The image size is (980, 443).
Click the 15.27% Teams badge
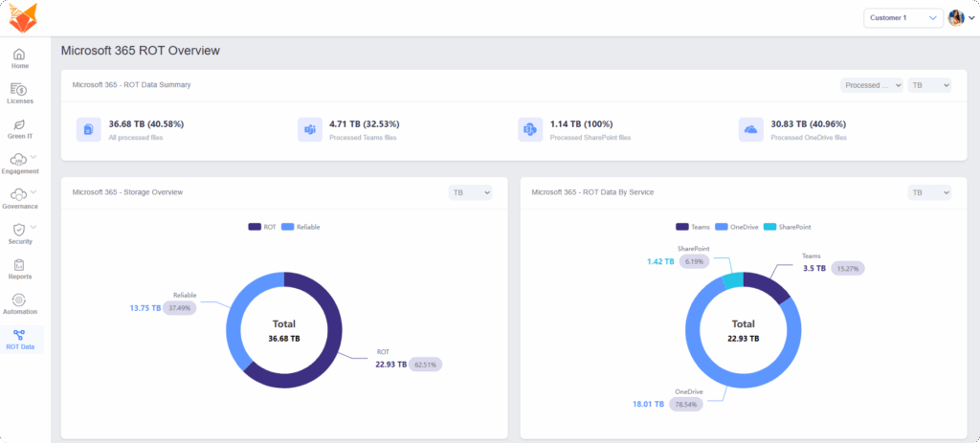click(x=848, y=269)
